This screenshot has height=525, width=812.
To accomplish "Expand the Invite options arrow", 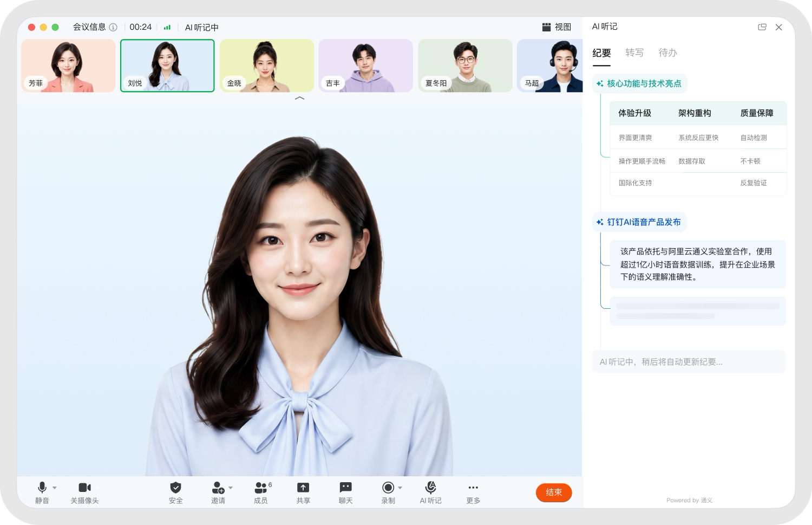I will pos(231,488).
